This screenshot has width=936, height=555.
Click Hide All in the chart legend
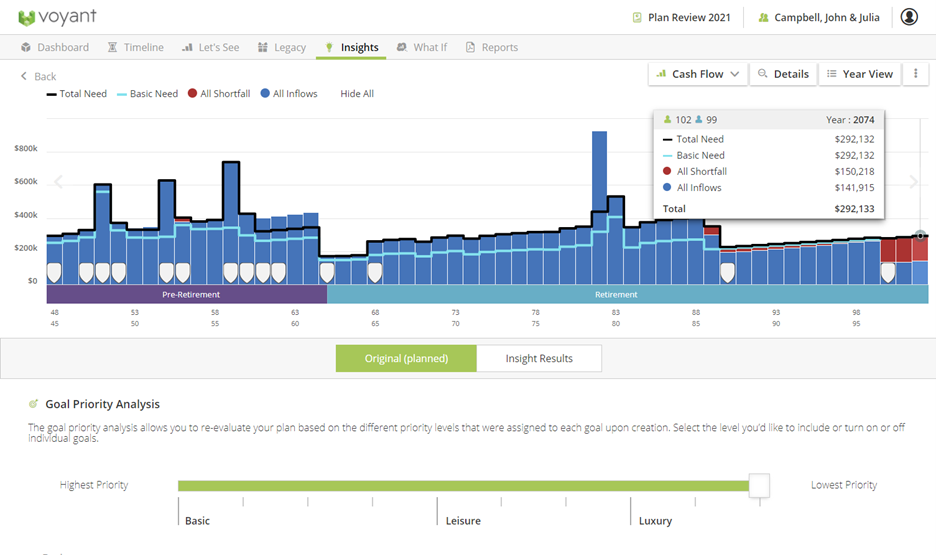tap(357, 94)
